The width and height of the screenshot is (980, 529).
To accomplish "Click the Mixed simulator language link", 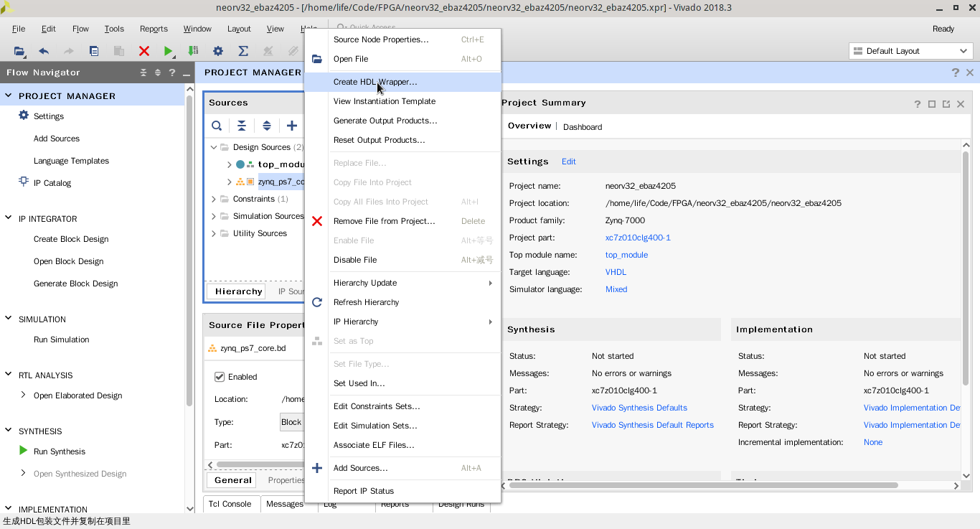I will click(616, 289).
